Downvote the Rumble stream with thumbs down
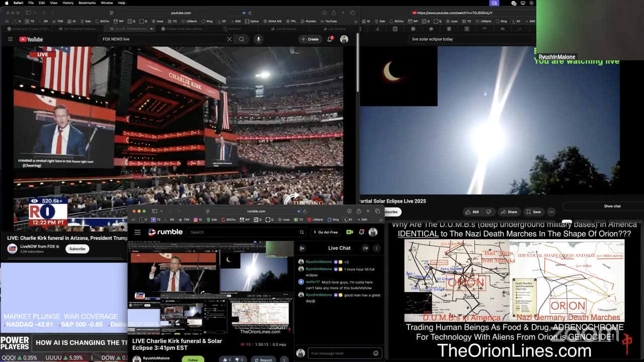This screenshot has width=644, height=362. (x=238, y=359)
